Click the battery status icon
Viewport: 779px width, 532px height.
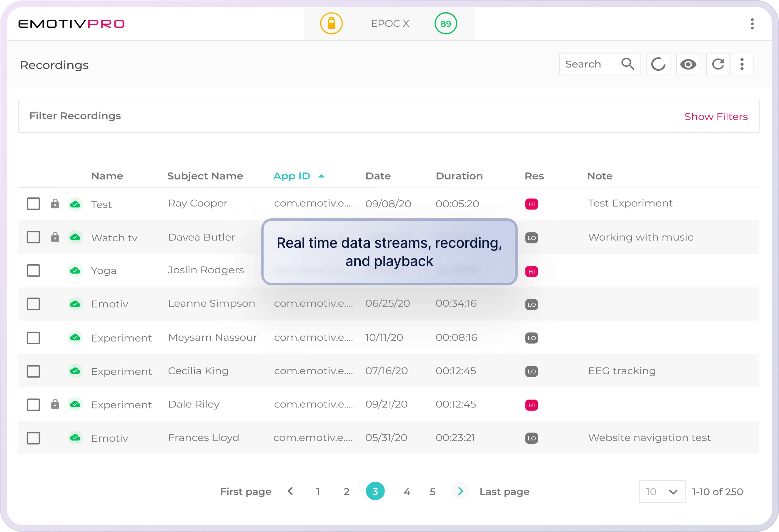click(331, 23)
